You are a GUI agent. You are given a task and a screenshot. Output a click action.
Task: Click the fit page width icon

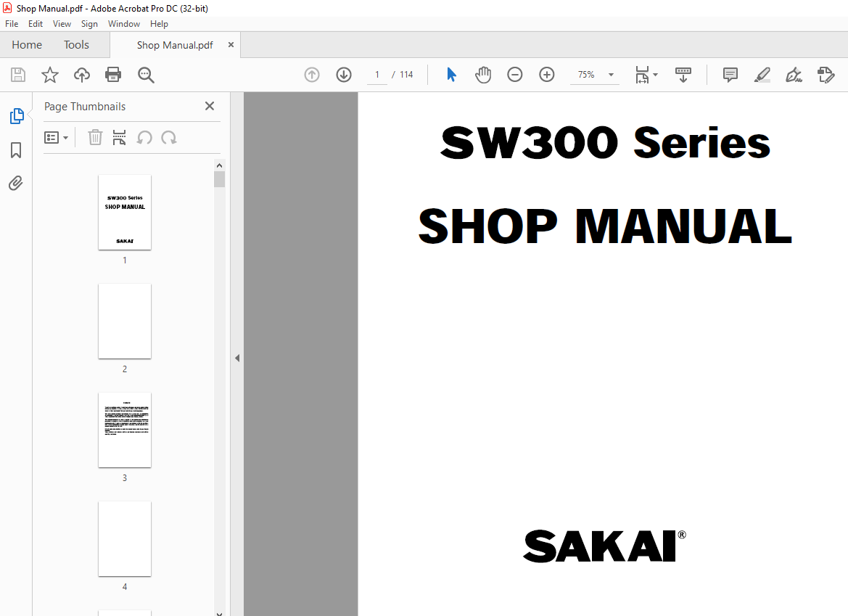[642, 75]
